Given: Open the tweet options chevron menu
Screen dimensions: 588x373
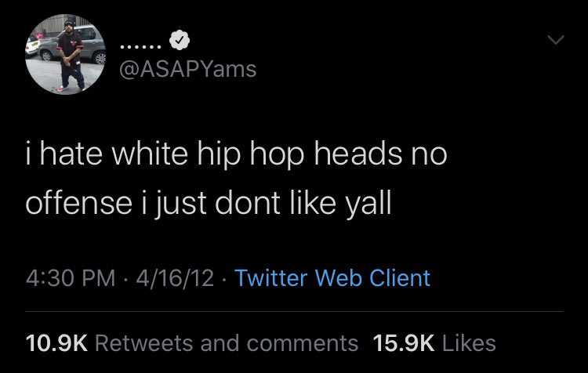Looking at the screenshot, I should click(554, 39).
